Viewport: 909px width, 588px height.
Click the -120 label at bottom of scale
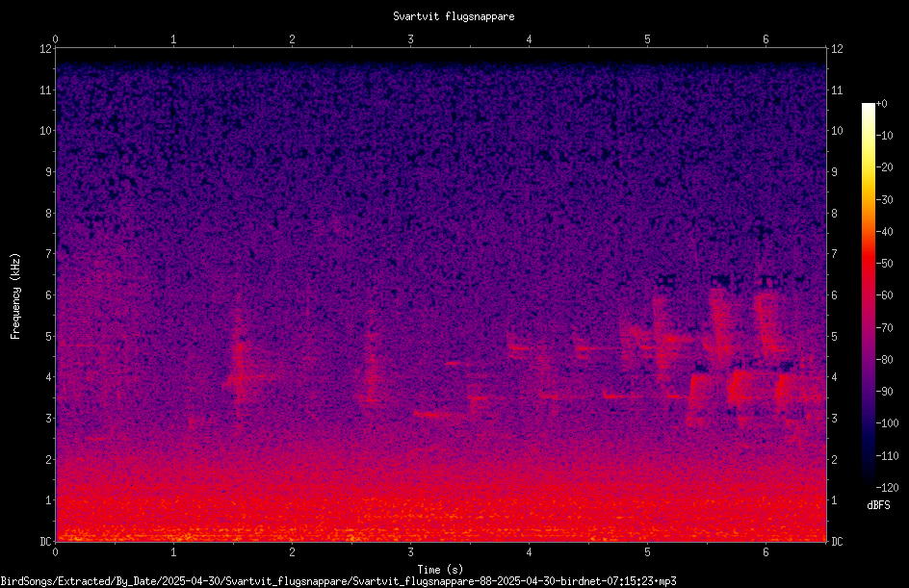[x=887, y=487]
